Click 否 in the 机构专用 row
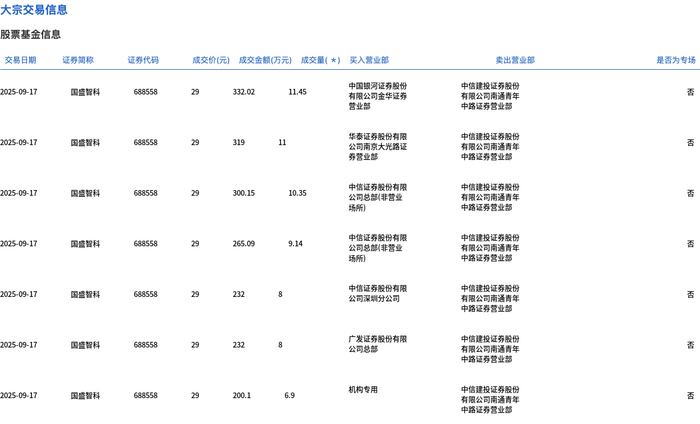The image size is (700, 424). point(691,395)
